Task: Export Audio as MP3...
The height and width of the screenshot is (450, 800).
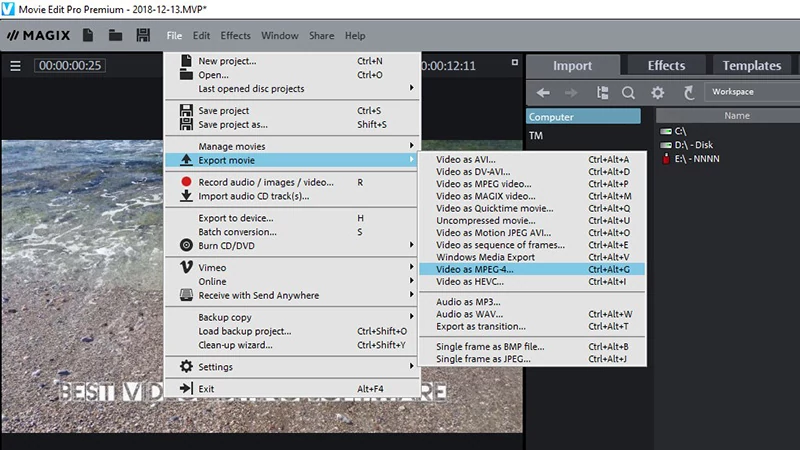Action: click(x=532, y=302)
